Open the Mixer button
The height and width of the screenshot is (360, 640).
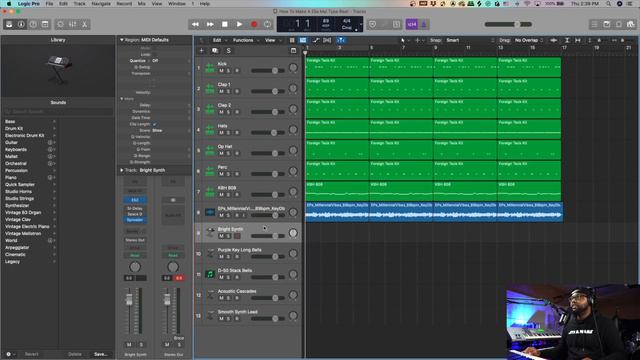(x=72, y=24)
